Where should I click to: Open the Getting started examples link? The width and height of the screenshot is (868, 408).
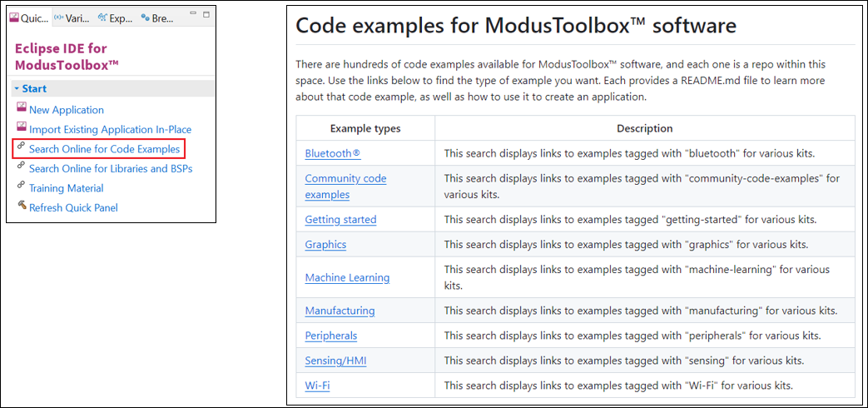tap(340, 219)
